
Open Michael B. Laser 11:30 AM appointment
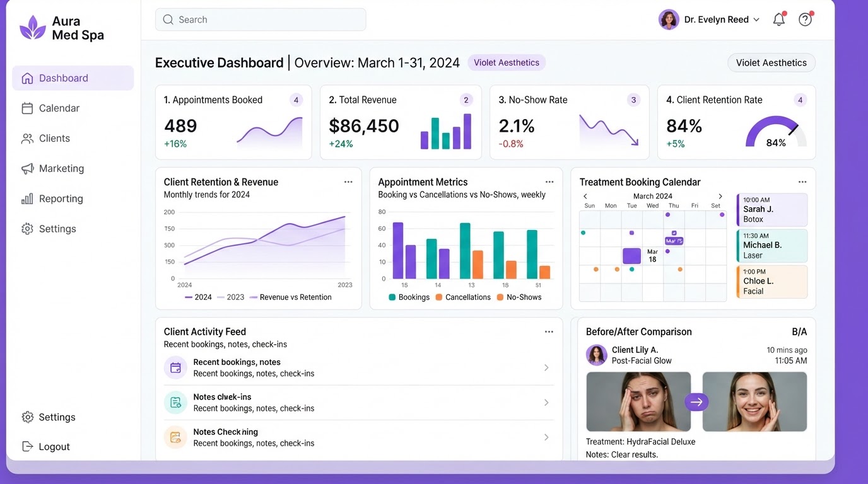point(772,246)
